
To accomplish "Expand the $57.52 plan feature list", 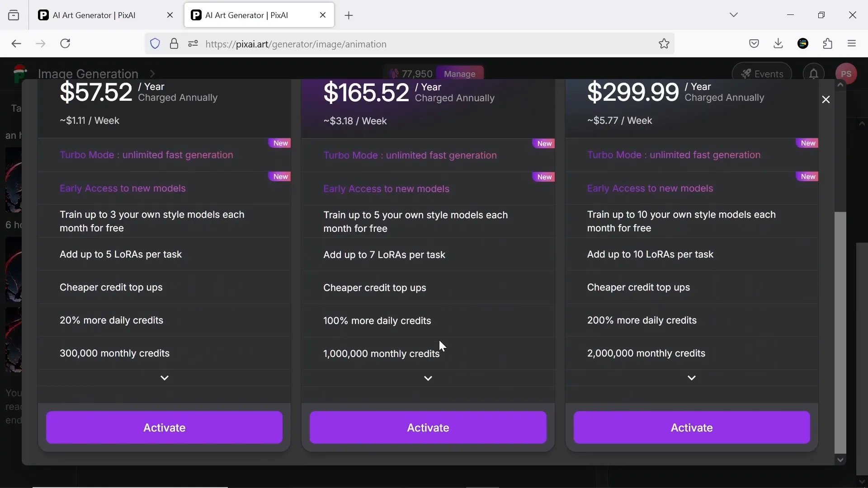I will point(165,378).
